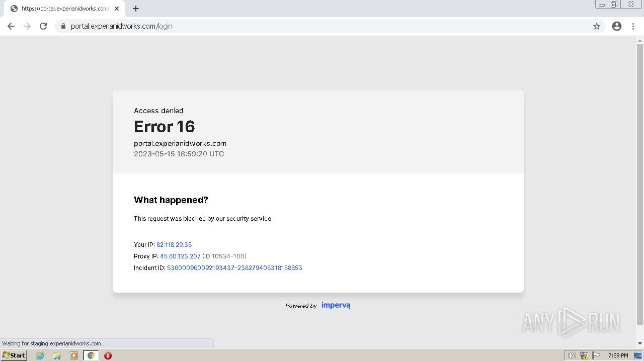This screenshot has height=362, width=644.
Task: Restore down the Chrome window
Action: click(614, 5)
